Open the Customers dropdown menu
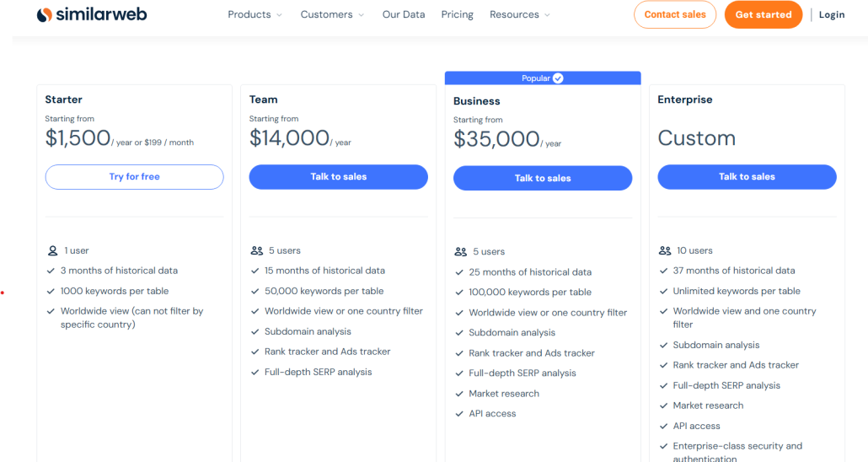This screenshot has height=462, width=868. pos(332,14)
